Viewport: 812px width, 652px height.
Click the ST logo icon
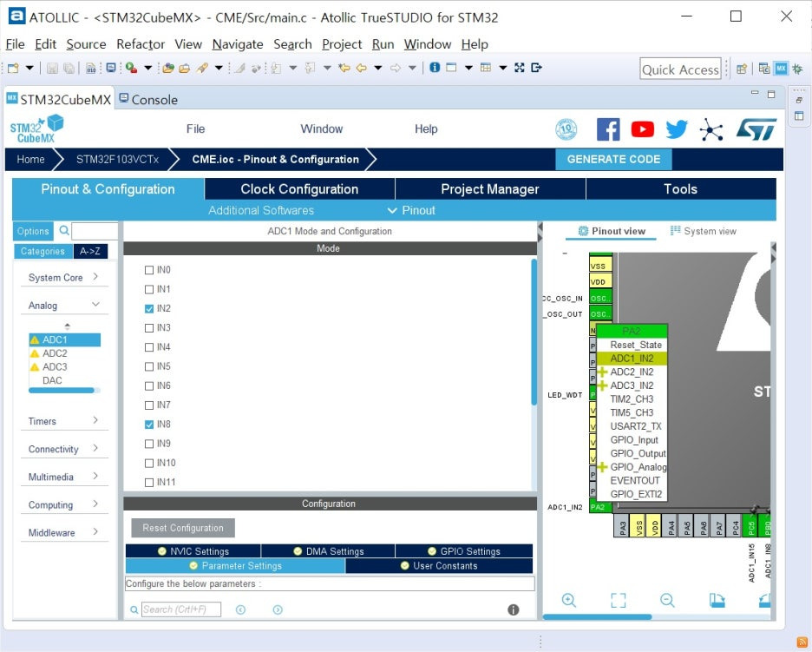pyautogui.click(x=756, y=129)
